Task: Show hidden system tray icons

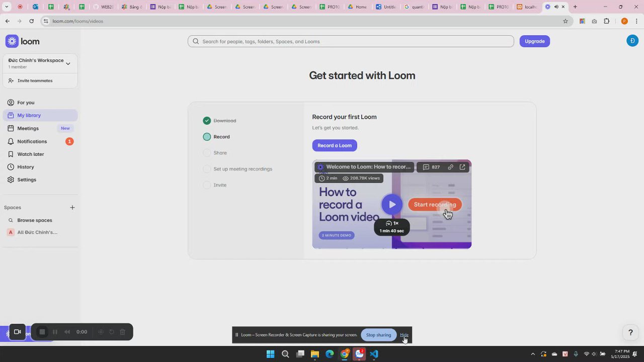Action: click(x=533, y=354)
